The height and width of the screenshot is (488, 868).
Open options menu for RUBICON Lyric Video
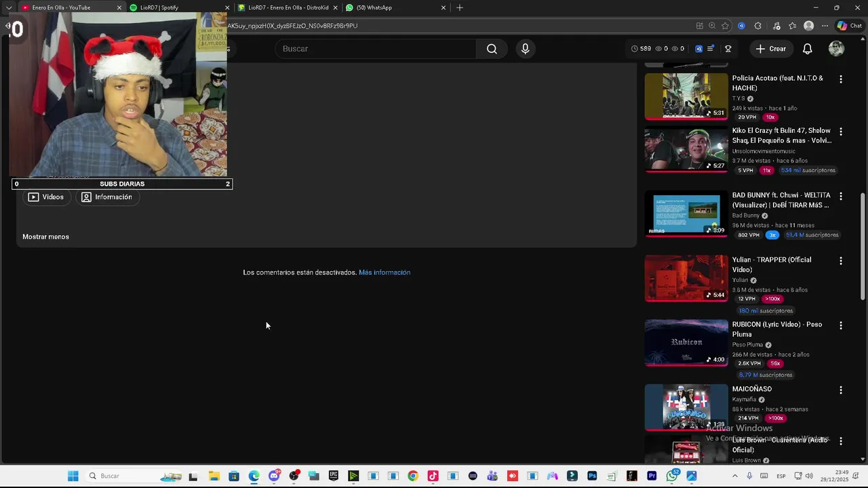click(841, 325)
